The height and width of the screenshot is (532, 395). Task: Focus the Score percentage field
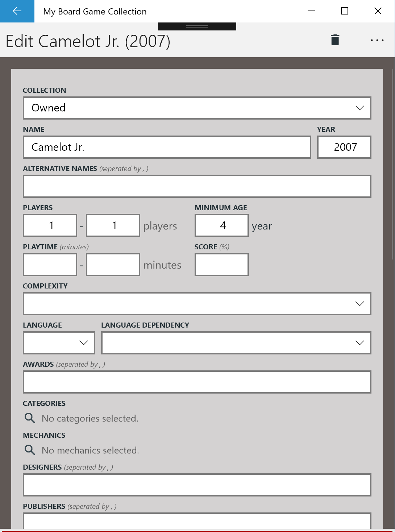(x=222, y=265)
